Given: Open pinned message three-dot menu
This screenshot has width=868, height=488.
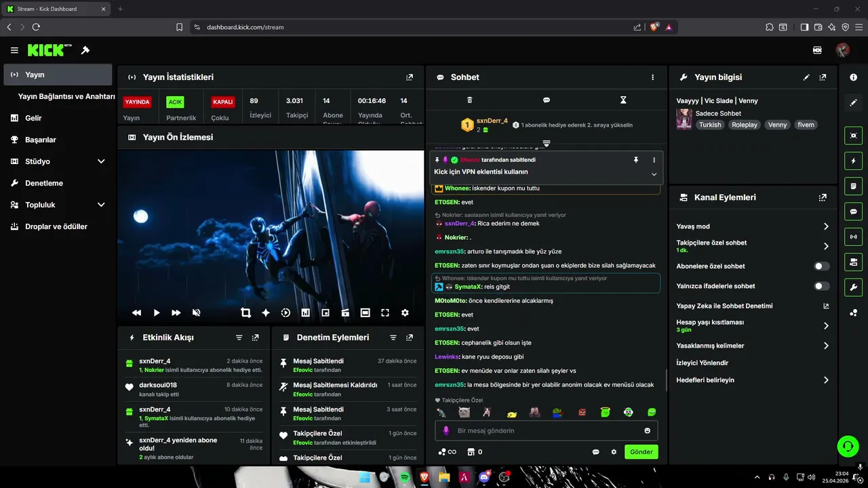Looking at the screenshot, I should click(x=654, y=160).
